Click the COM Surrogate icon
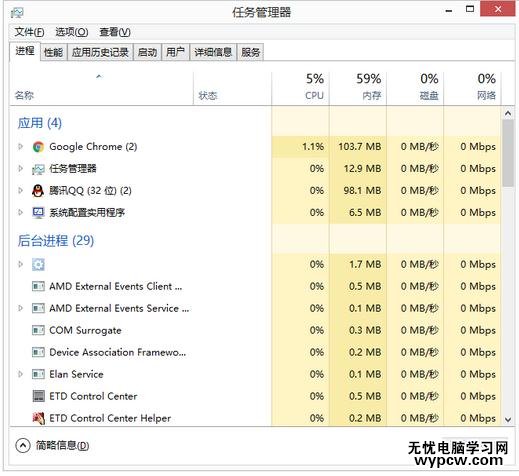This screenshot has height=476, width=519. (x=38, y=330)
